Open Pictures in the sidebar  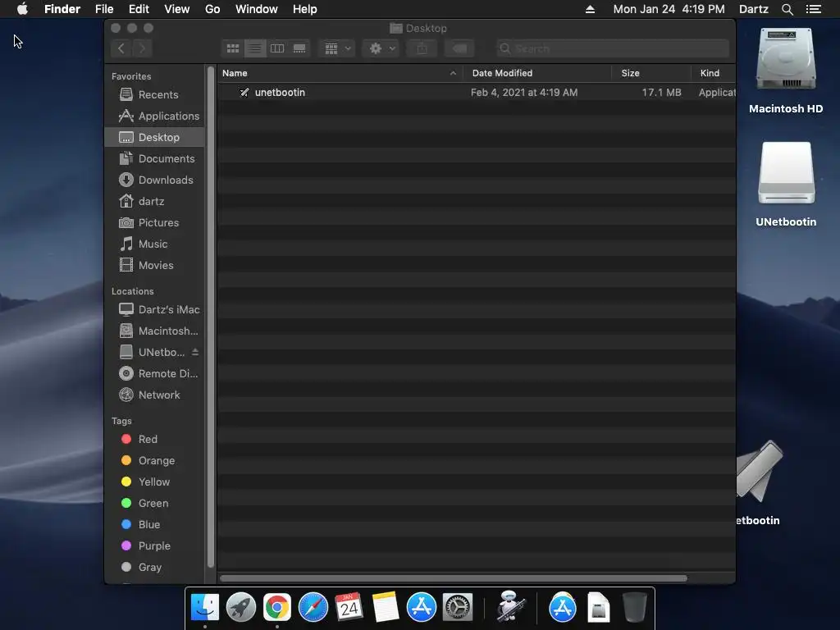[154, 223]
